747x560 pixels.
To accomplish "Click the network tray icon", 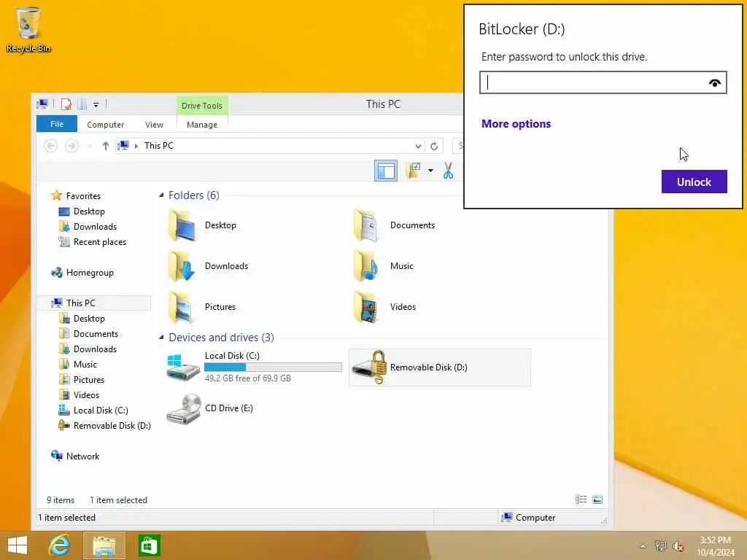I will [x=660, y=546].
